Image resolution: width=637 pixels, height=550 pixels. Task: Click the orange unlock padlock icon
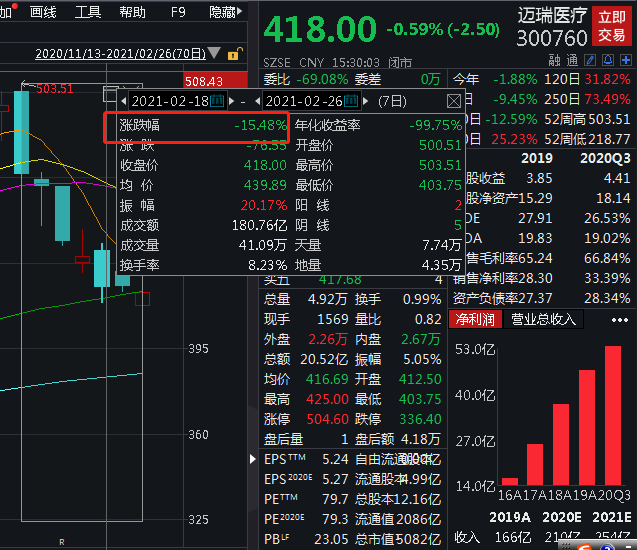click(233, 54)
